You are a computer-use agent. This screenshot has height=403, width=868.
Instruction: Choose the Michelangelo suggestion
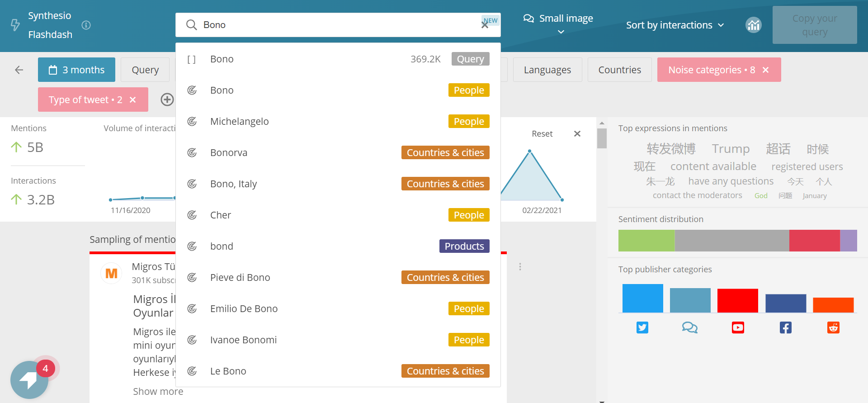pyautogui.click(x=338, y=122)
